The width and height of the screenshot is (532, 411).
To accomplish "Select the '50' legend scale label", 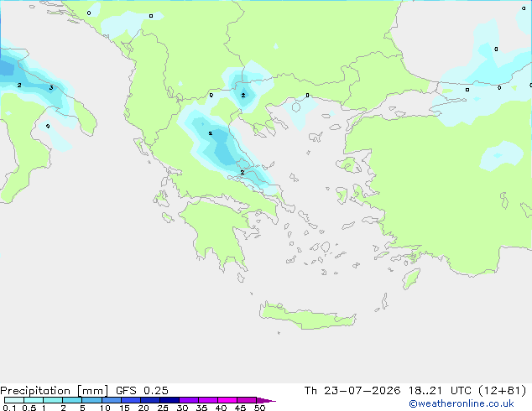I will pyautogui.click(x=259, y=408).
